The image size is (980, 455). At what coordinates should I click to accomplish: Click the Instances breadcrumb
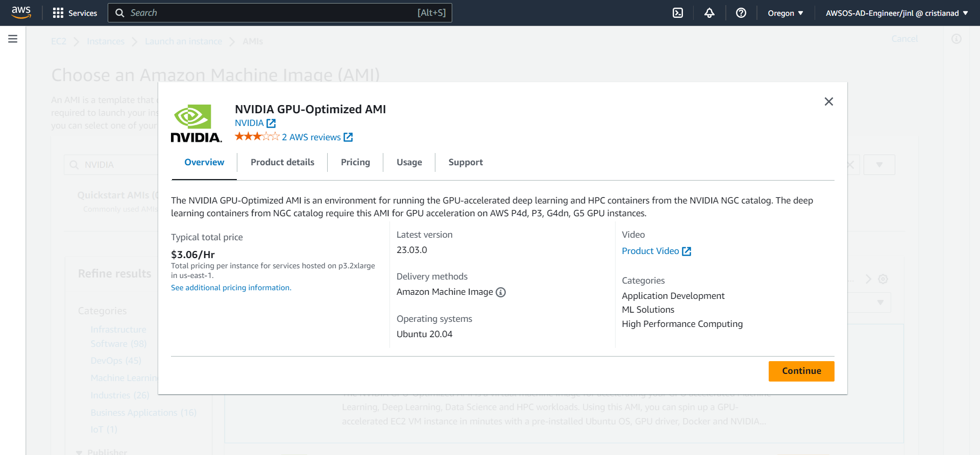[x=106, y=41]
